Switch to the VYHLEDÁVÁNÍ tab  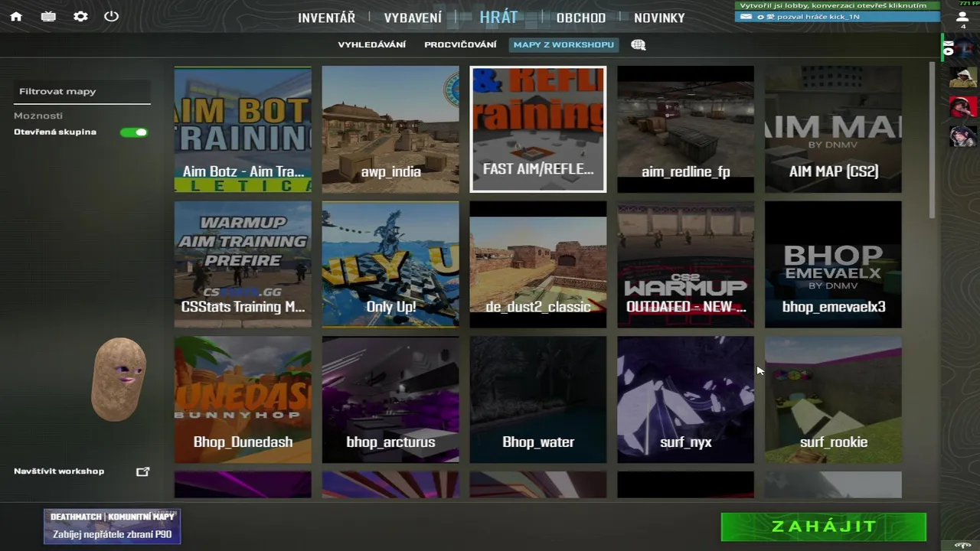click(372, 44)
